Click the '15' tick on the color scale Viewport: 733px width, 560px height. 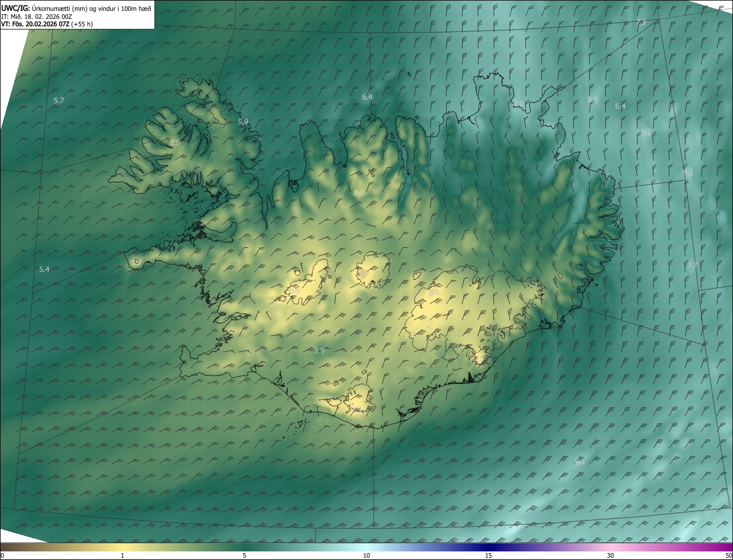488,555
